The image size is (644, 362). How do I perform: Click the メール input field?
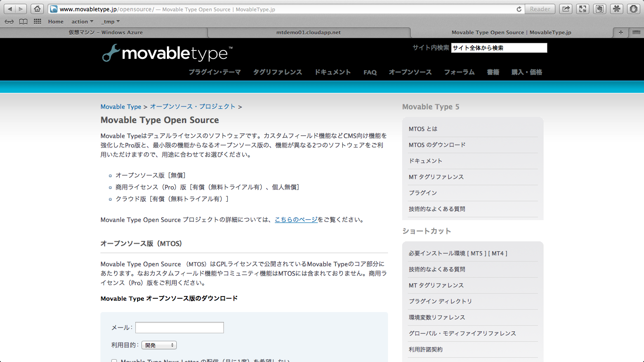click(180, 328)
